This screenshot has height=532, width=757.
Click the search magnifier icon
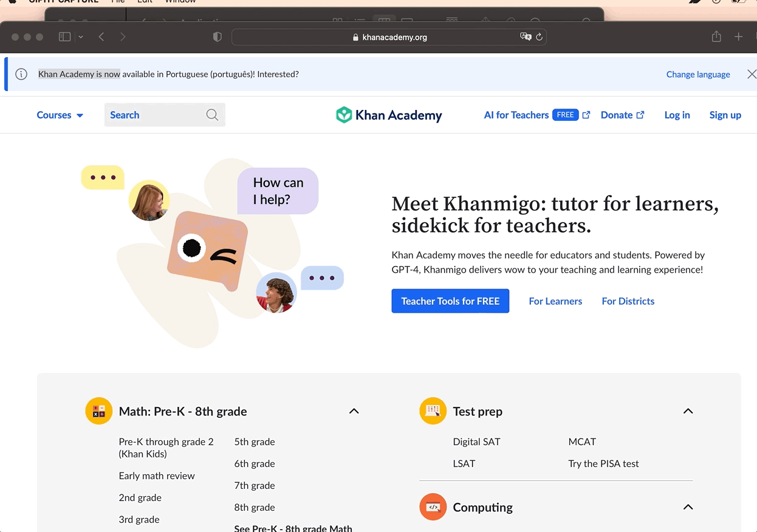(x=212, y=115)
